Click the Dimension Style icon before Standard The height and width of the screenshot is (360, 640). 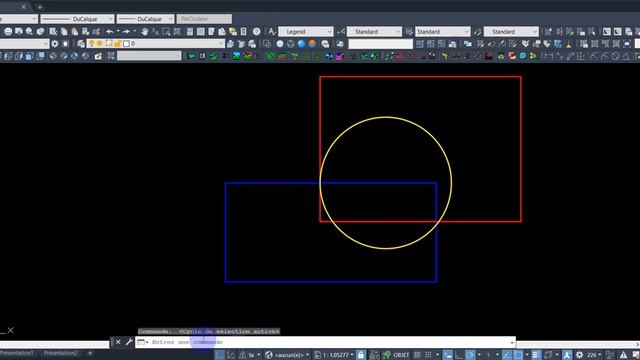click(x=341, y=31)
